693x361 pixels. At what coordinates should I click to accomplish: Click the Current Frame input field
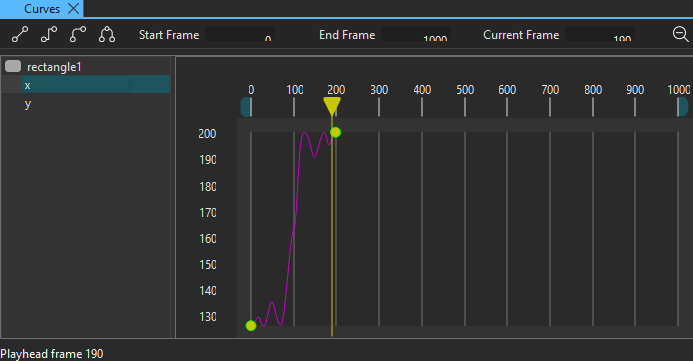click(x=600, y=34)
